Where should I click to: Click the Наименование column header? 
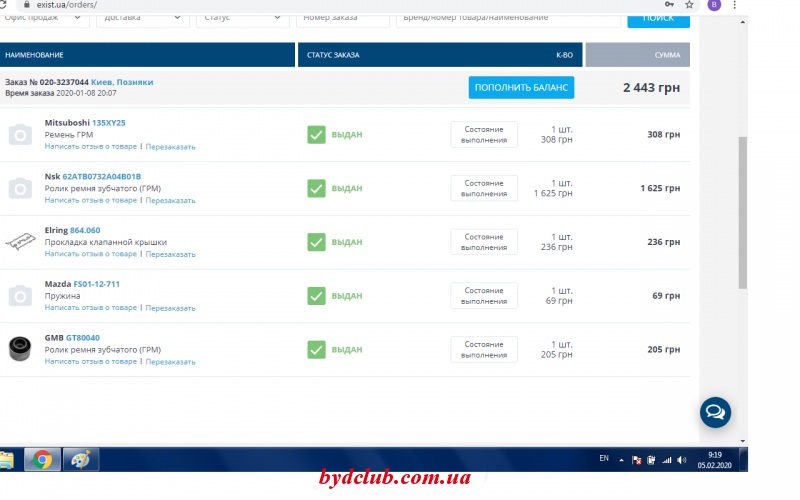click(x=34, y=55)
